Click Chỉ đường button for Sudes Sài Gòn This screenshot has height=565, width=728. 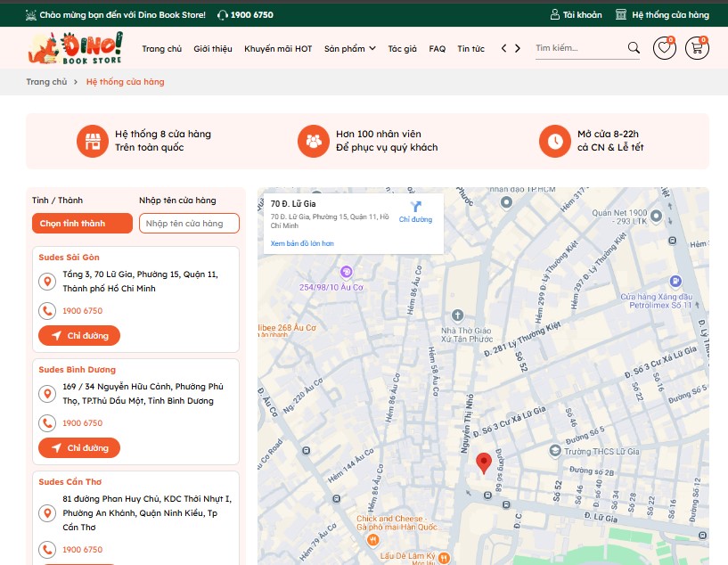pos(79,336)
